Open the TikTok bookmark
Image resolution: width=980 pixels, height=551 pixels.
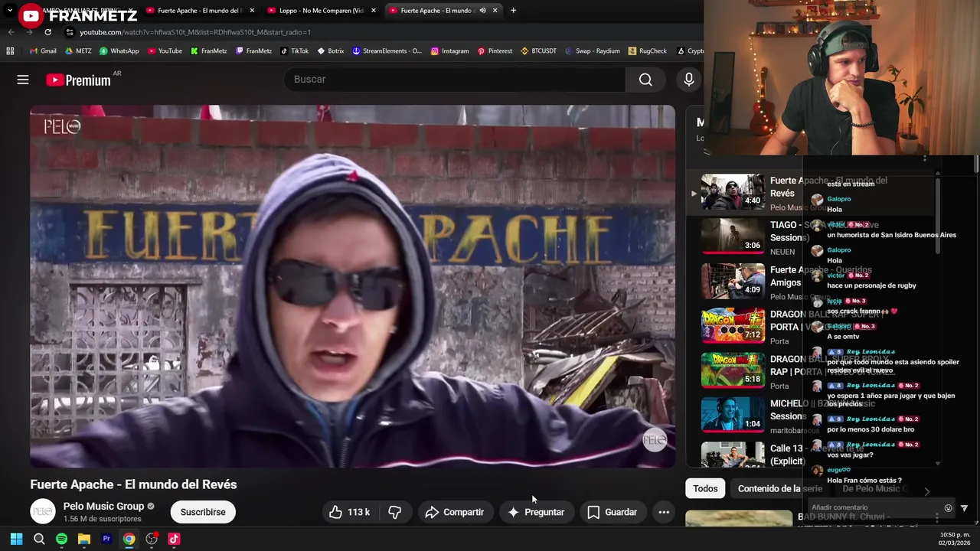pyautogui.click(x=295, y=51)
